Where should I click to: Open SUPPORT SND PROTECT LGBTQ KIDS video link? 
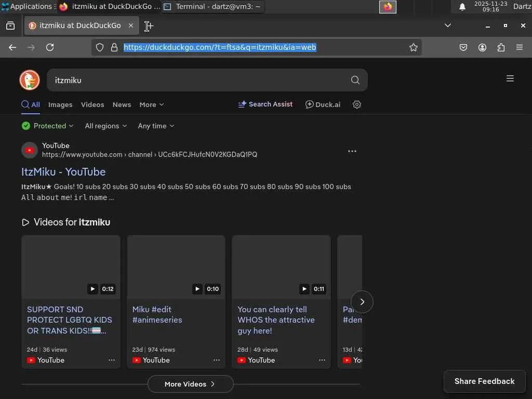(70, 320)
